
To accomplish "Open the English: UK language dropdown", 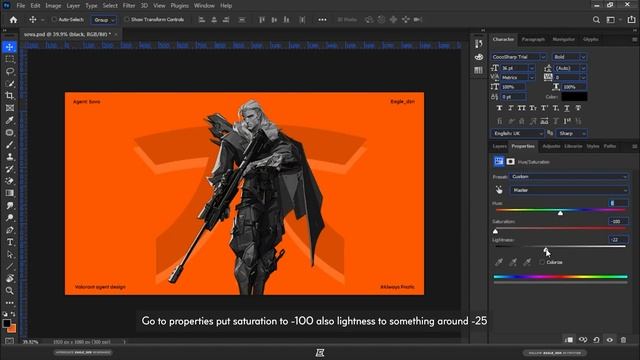I will pyautogui.click(x=518, y=133).
